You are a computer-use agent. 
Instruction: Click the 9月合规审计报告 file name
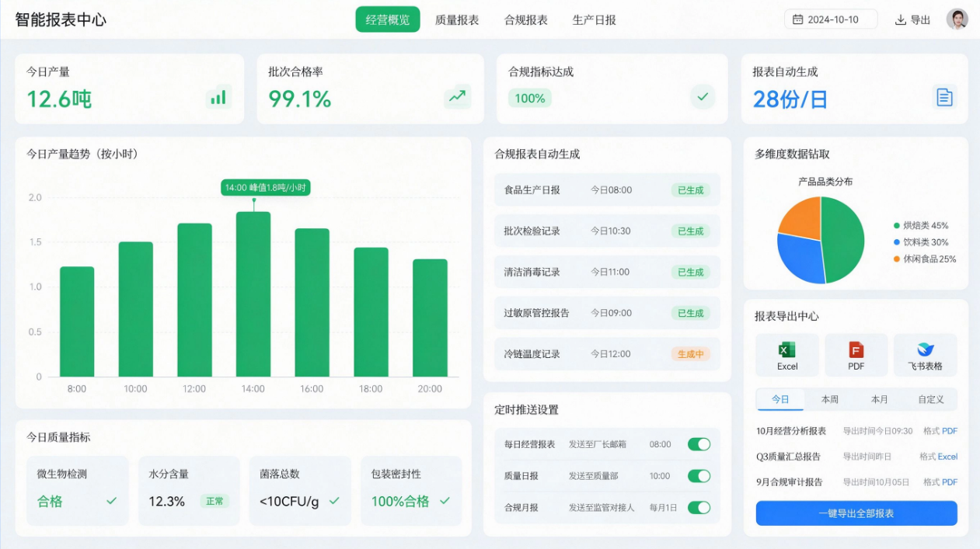(x=790, y=482)
